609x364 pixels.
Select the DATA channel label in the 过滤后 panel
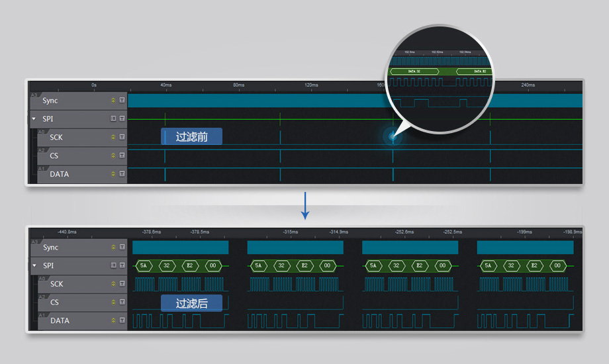click(x=60, y=320)
